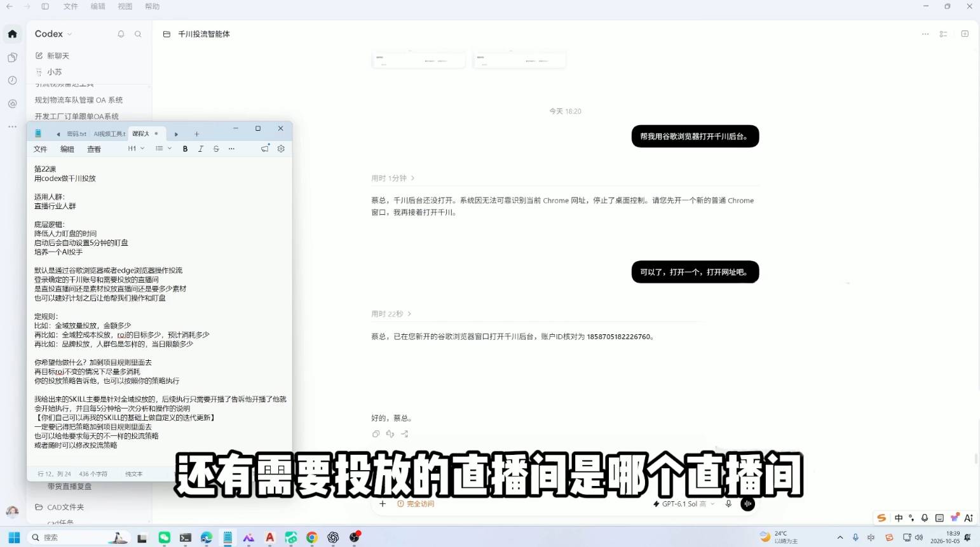Expand the list style dropdown in Notepad
Image resolution: width=980 pixels, height=547 pixels.
click(x=164, y=149)
